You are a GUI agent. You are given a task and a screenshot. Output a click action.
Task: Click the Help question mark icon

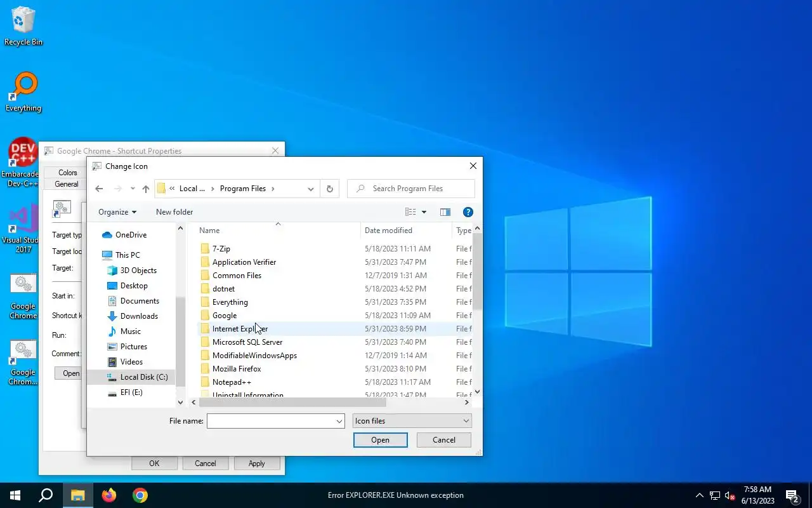[468, 212]
